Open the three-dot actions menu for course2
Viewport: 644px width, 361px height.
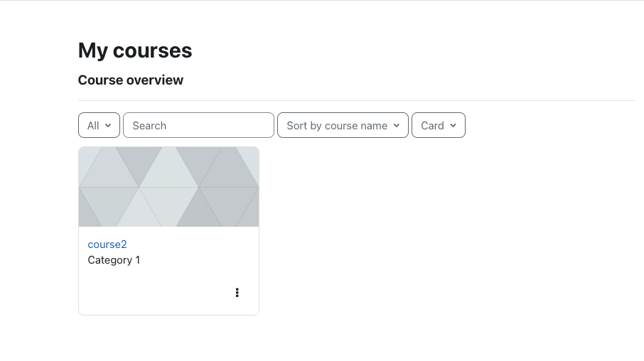[237, 292]
